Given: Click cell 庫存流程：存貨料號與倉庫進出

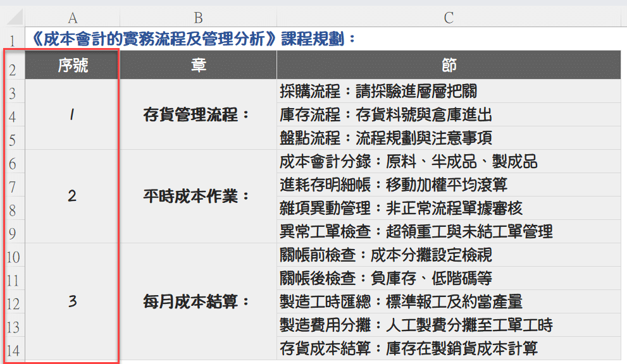Looking at the screenshot, I should coord(449,114).
